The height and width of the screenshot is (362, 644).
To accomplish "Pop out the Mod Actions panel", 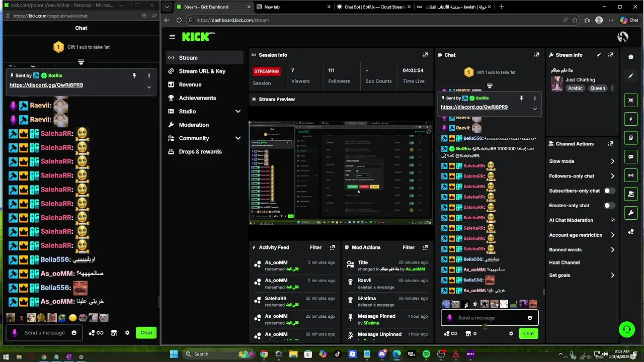I will click(425, 247).
